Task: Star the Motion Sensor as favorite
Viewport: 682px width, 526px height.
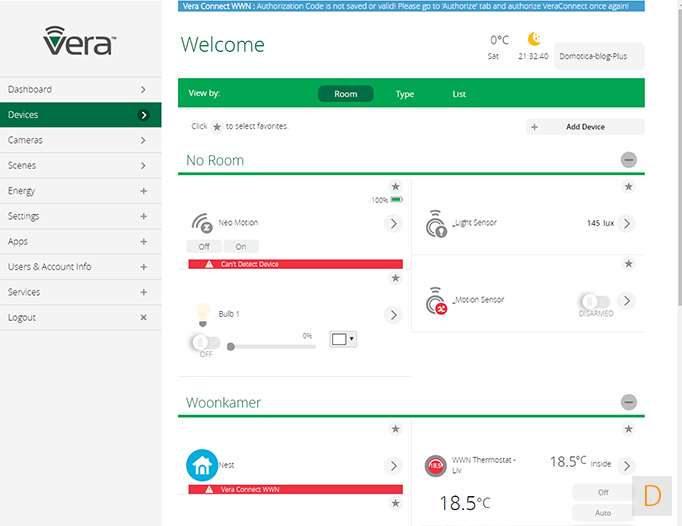Action: coord(628,264)
